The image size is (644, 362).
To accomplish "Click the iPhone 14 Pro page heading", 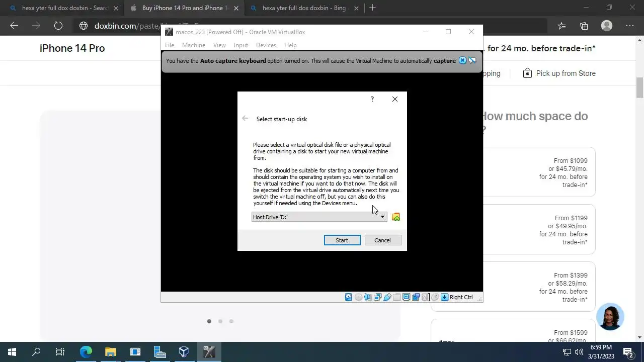I will [x=72, y=48].
